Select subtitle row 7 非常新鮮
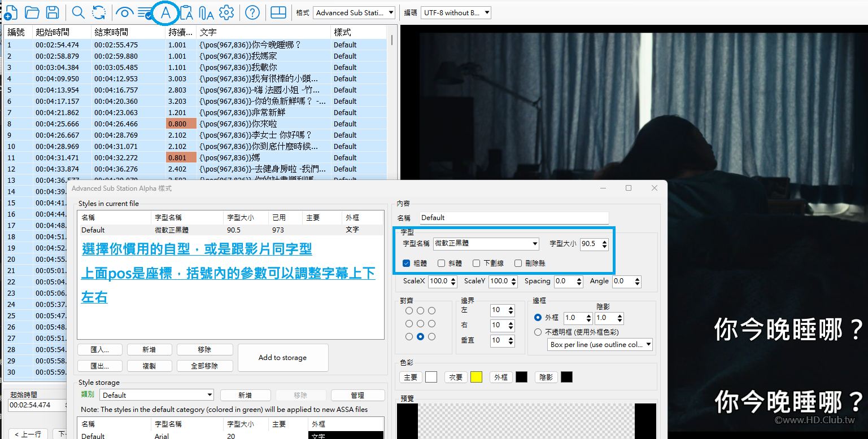 pyautogui.click(x=195, y=112)
